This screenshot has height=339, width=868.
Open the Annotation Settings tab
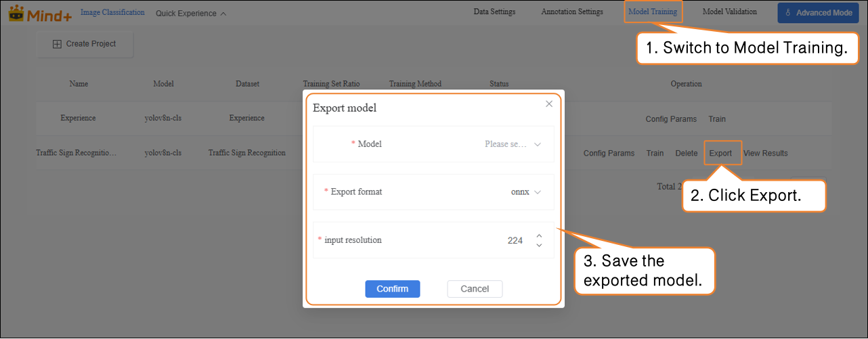click(x=571, y=12)
